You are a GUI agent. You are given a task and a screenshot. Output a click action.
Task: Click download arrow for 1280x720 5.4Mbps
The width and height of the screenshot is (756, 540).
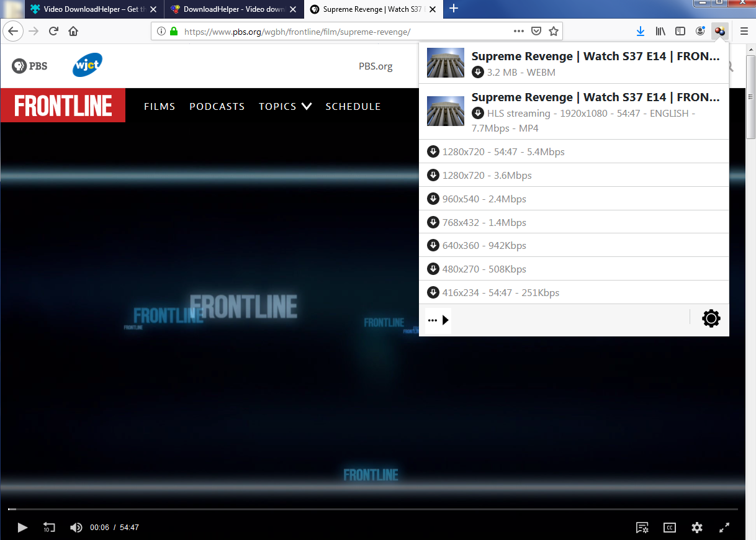[x=433, y=151]
